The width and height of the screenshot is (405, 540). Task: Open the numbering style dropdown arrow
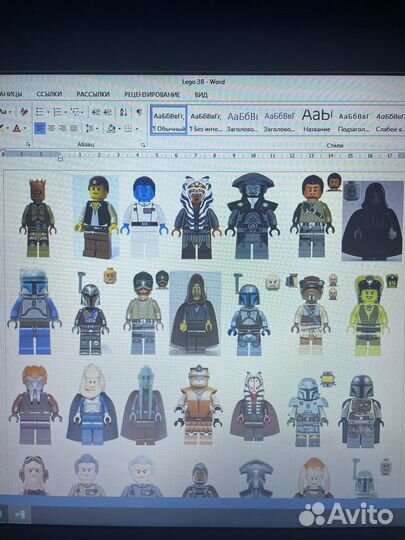[65, 112]
